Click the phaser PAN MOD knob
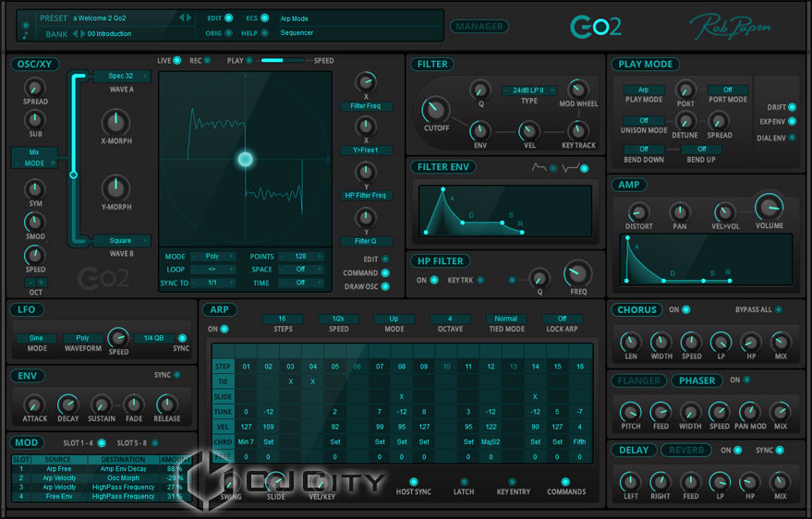Viewport: 812px width, 519px height. (x=750, y=413)
